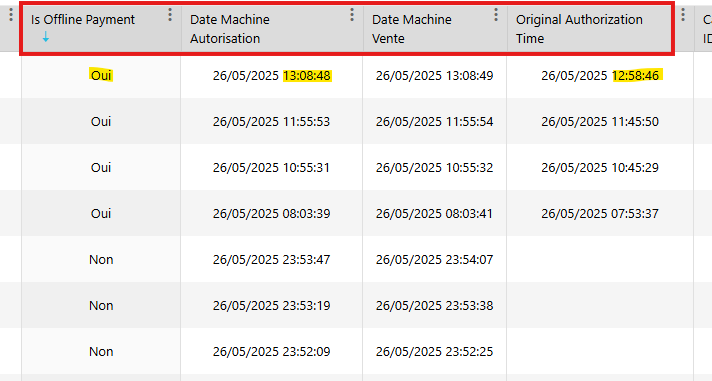
Task: Open the Original Authorization Time column options
Action: (x=682, y=15)
